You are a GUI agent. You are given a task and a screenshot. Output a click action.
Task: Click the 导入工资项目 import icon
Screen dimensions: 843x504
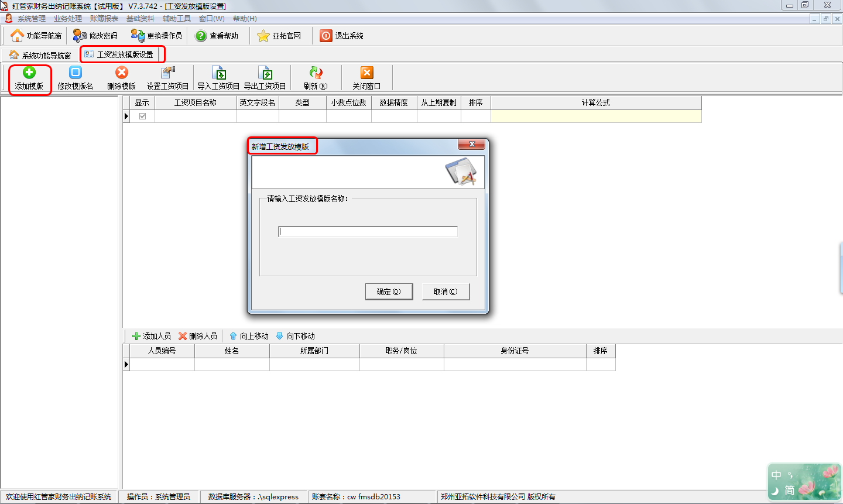pos(218,73)
